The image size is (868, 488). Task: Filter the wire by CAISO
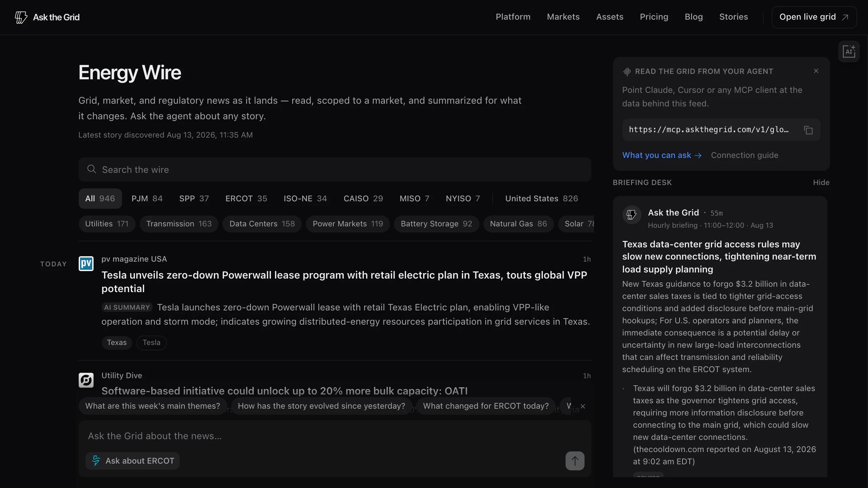363,199
